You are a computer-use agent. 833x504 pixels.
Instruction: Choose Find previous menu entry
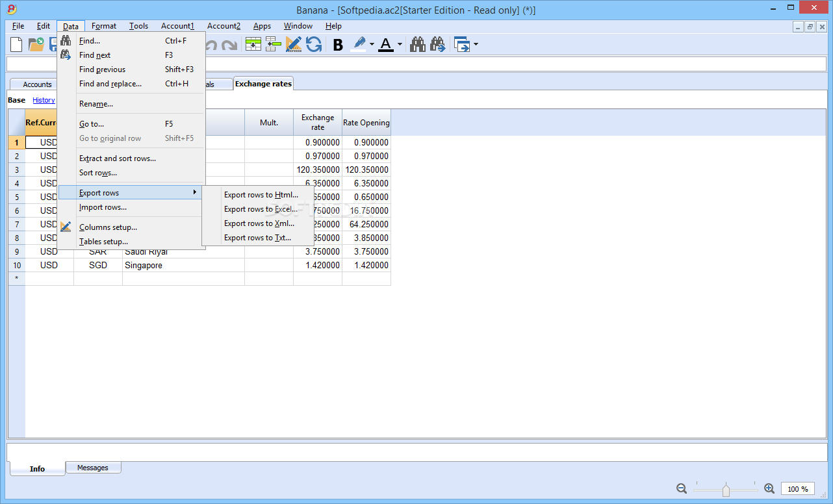point(131,69)
